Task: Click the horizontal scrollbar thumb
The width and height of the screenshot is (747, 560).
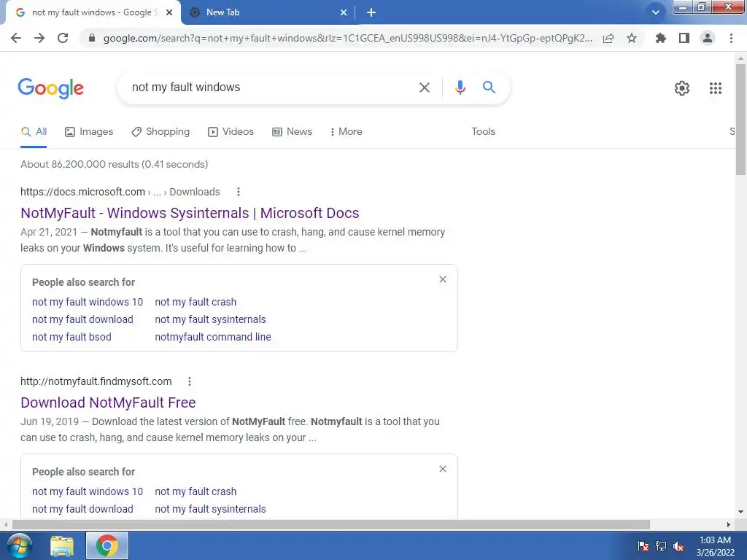Action: [x=331, y=524]
